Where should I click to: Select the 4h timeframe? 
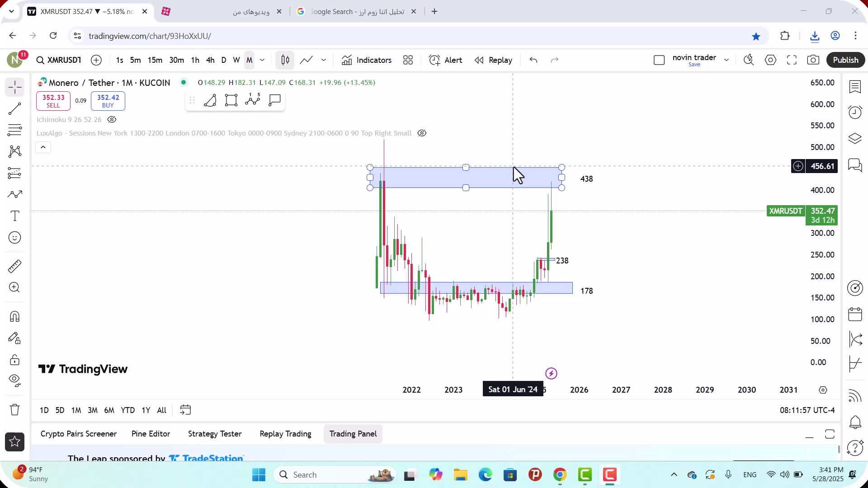tap(210, 60)
